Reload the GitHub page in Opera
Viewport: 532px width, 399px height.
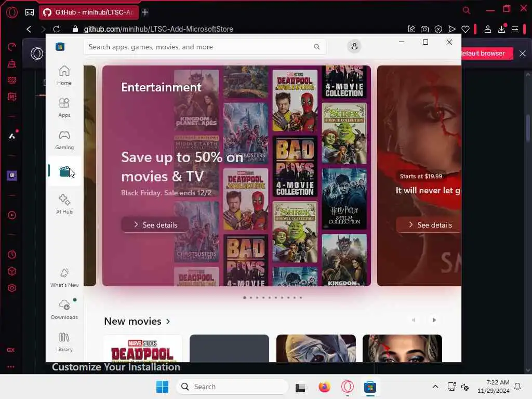click(56, 29)
